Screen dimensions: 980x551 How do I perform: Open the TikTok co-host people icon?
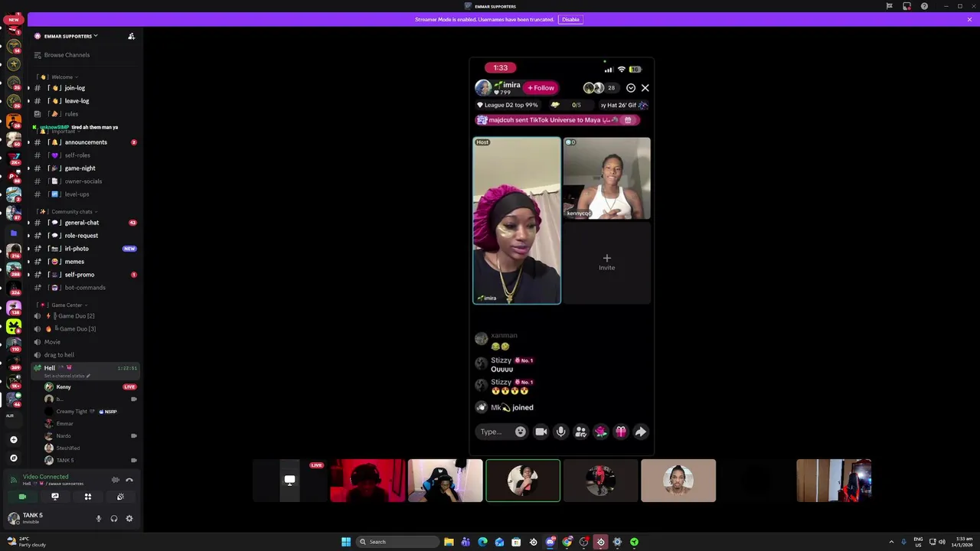click(581, 432)
